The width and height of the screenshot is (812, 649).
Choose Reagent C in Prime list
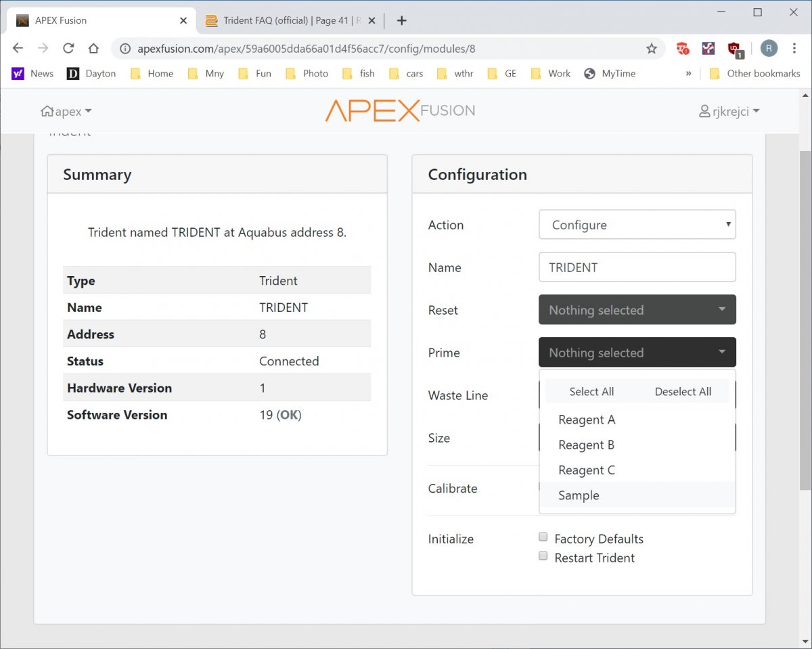point(637,470)
